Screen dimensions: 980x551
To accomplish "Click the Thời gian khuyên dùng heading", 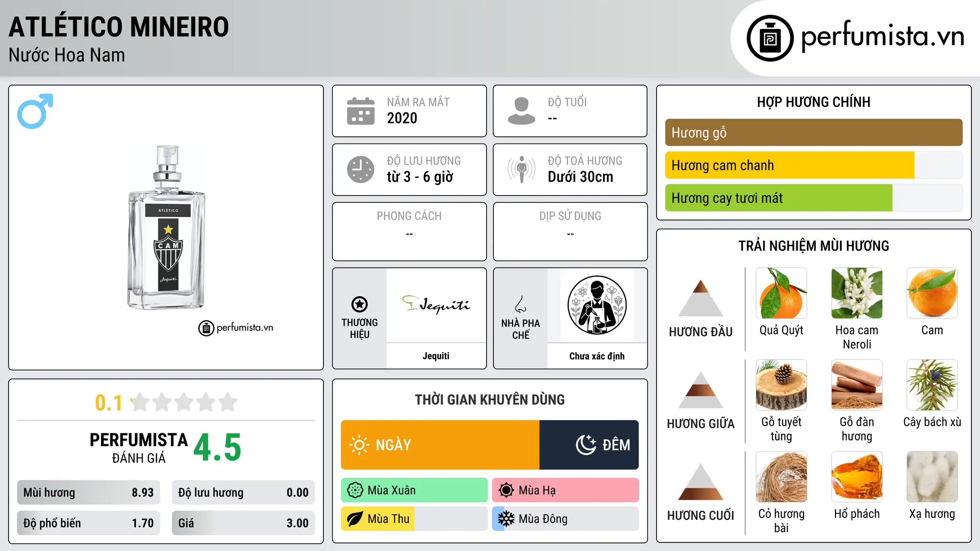I will click(490, 399).
